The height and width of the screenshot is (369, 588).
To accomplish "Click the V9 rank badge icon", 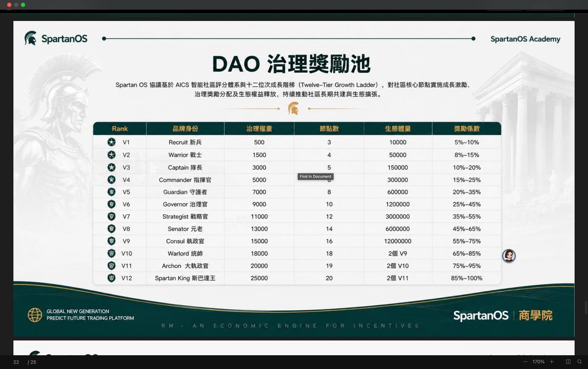I will point(112,241).
